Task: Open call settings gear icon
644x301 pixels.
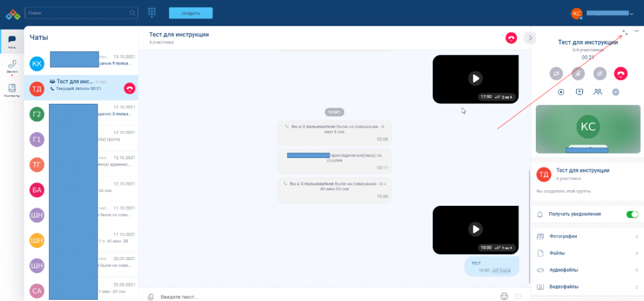Action: [x=616, y=92]
